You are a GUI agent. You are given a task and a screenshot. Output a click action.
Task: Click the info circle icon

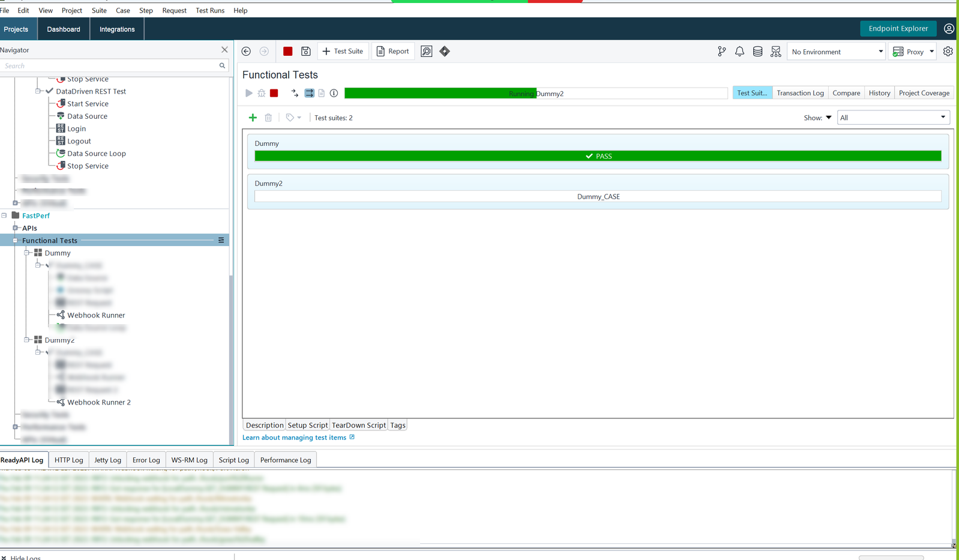pos(334,93)
